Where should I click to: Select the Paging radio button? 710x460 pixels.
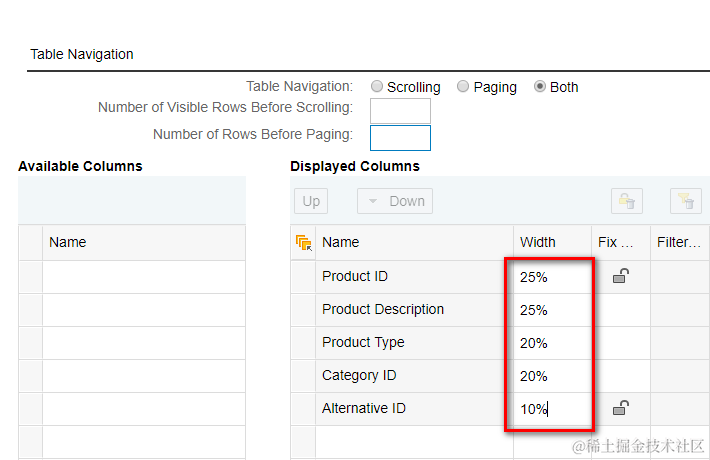[x=463, y=87]
